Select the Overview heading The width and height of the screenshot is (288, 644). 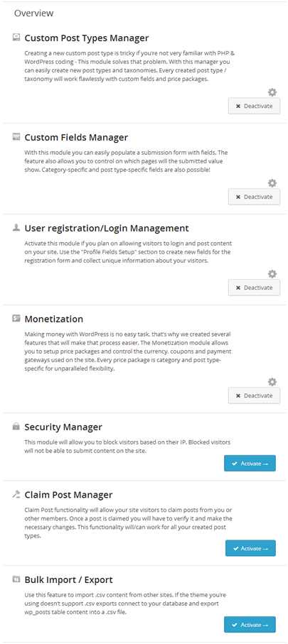[x=33, y=13]
